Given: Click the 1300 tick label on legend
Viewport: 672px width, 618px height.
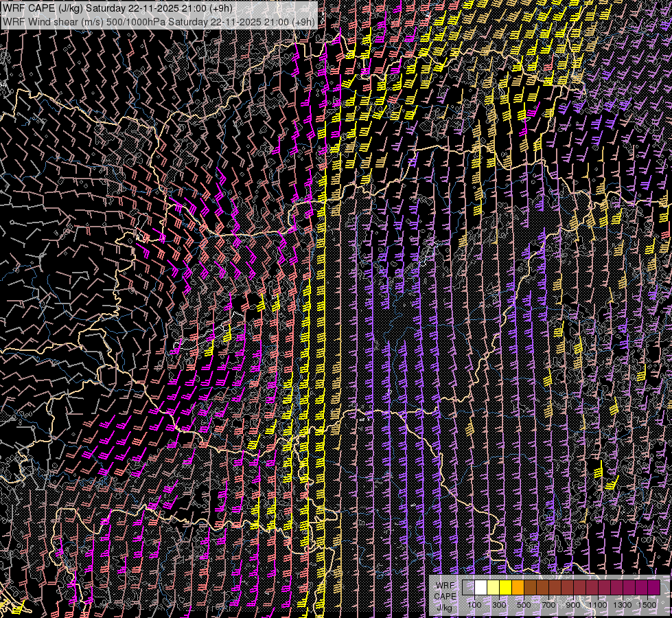Looking at the screenshot, I should pos(623,605).
